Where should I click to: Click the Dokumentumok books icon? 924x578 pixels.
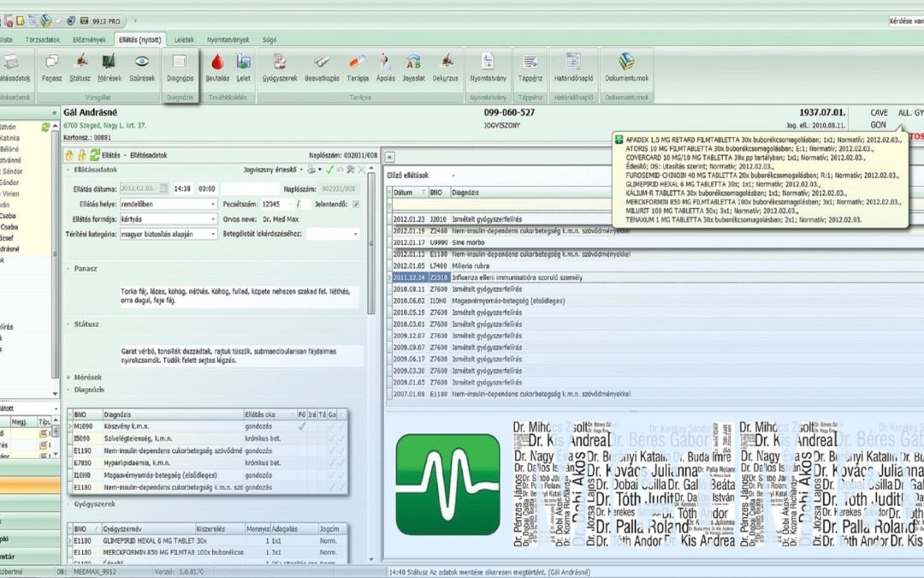pos(626,67)
